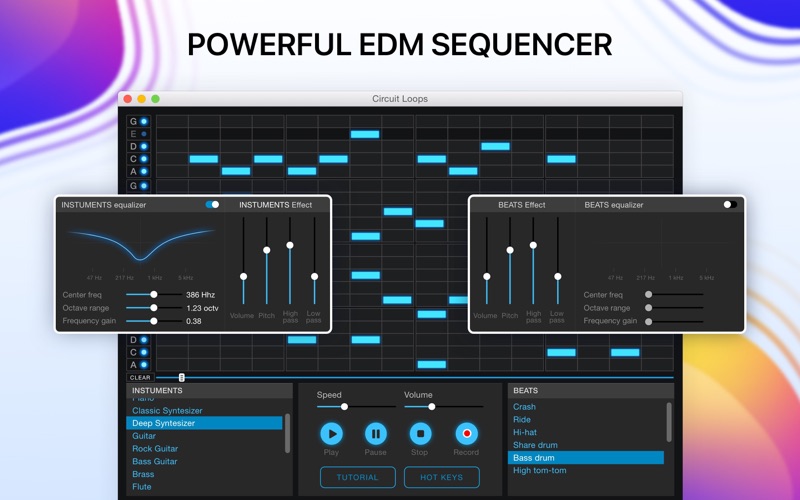This screenshot has width=800, height=500.
Task: Click the Volume fader in BEATS Effect
Action: point(487,277)
